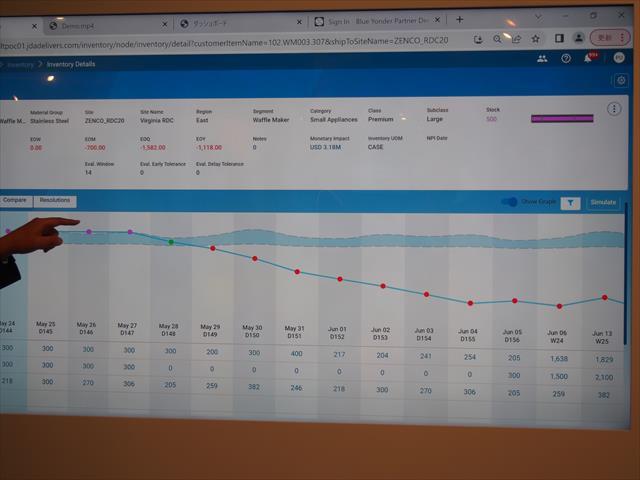
Task: Click the cell value 1,638
Action: coord(559,358)
